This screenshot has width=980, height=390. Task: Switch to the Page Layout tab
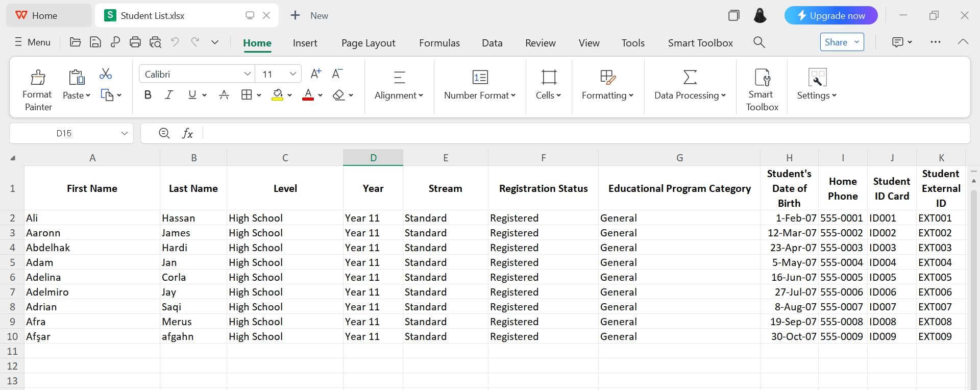[x=368, y=43]
